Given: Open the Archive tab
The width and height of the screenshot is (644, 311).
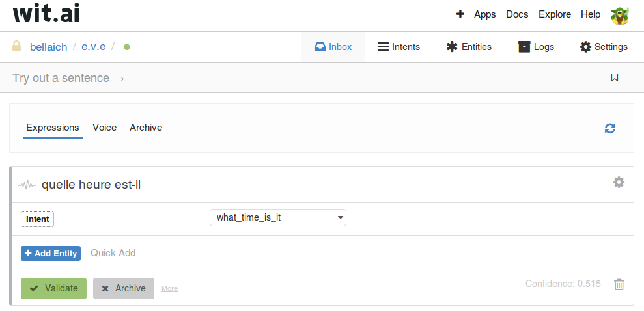Looking at the screenshot, I should pos(146,128).
